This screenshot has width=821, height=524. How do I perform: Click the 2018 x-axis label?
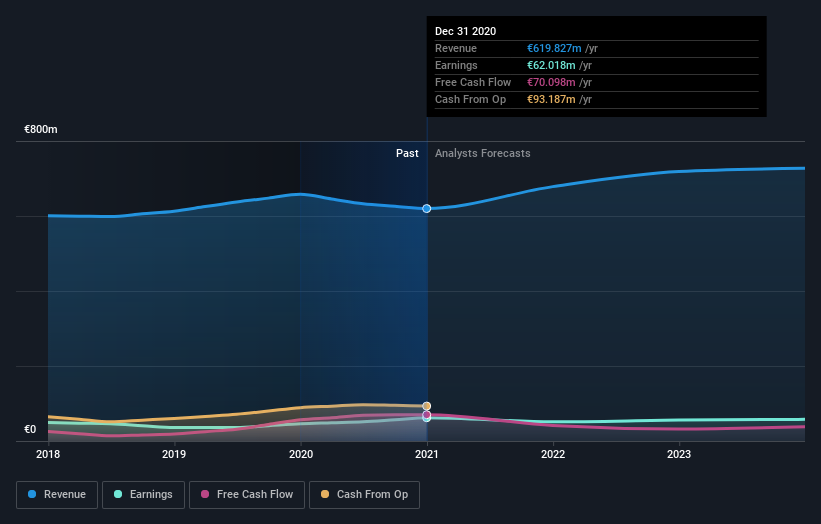pyautogui.click(x=48, y=454)
